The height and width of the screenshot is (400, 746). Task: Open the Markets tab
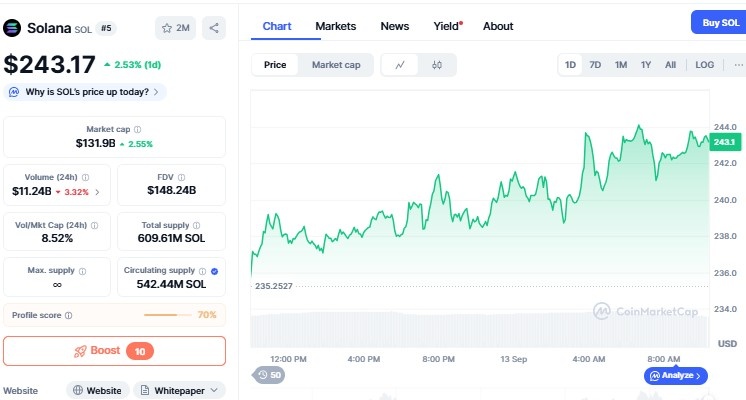click(335, 26)
